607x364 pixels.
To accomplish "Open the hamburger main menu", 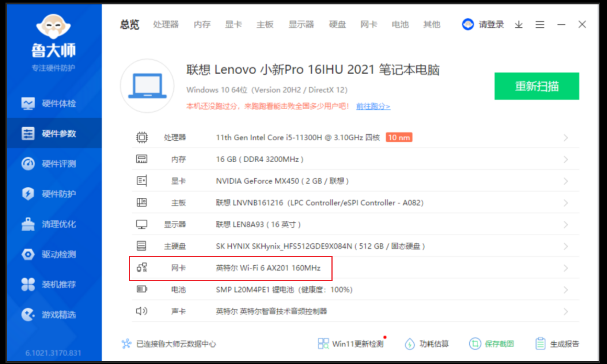I will click(x=540, y=24).
